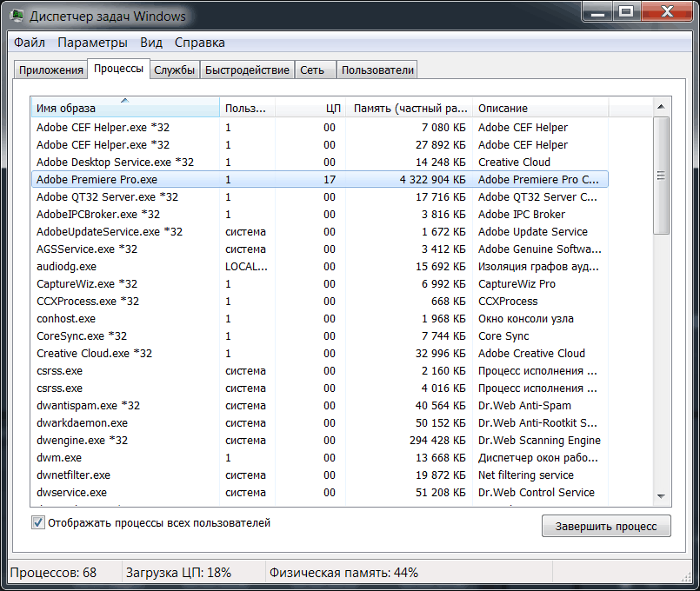
Task: Open the Вид menu
Action: point(151,43)
